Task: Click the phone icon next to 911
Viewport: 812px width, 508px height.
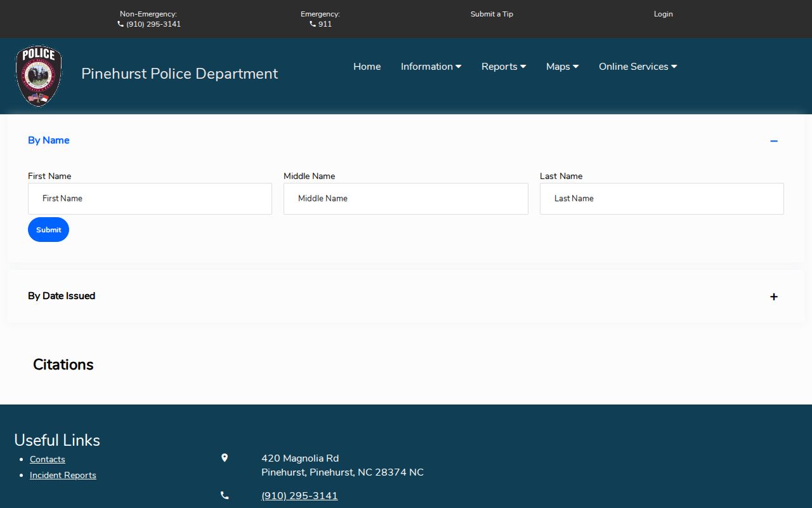Action: click(x=313, y=24)
